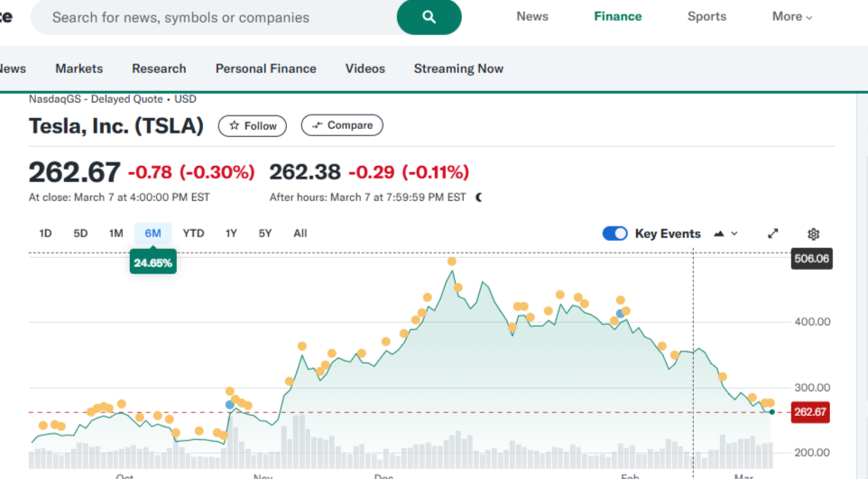Click the 262.67 current price label

(810, 412)
